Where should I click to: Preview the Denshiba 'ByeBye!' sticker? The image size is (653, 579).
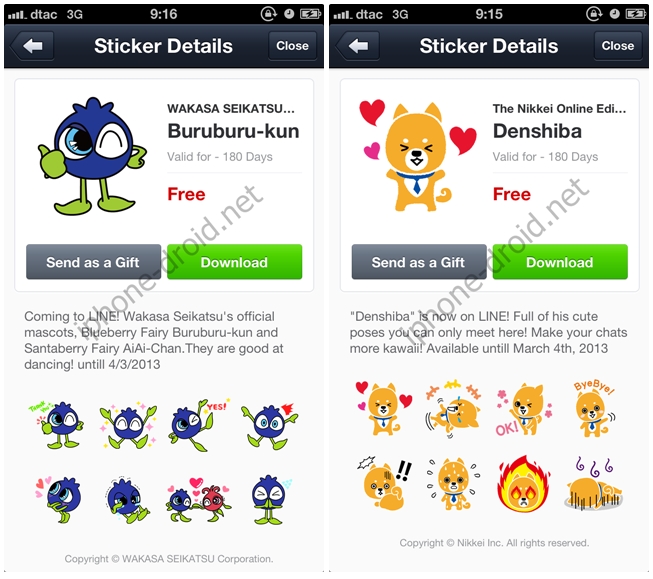(x=594, y=410)
